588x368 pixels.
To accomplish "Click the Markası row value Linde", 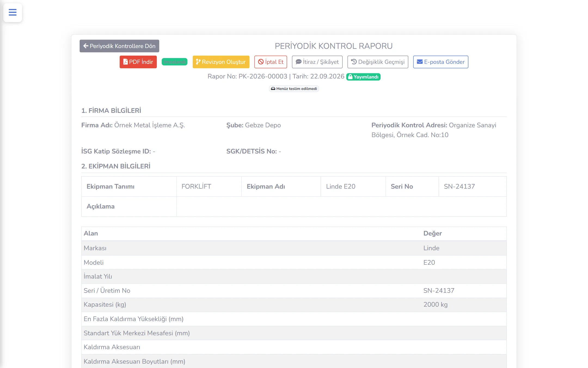I will point(431,248).
